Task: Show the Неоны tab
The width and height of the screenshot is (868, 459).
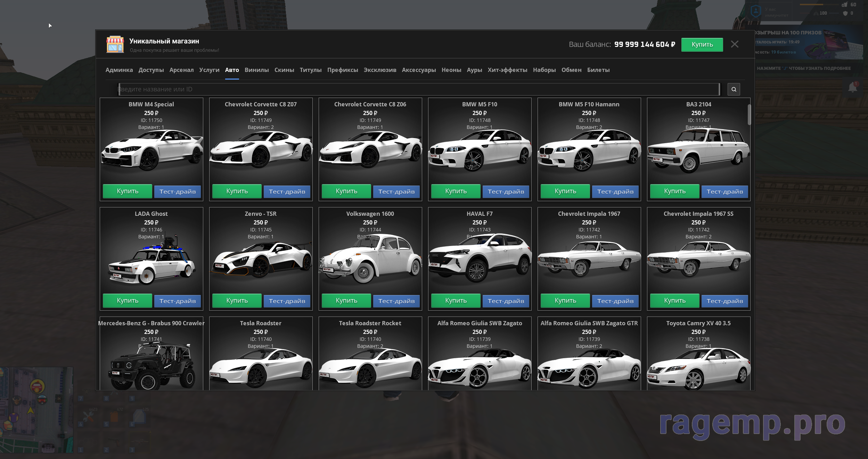Action: coord(451,70)
